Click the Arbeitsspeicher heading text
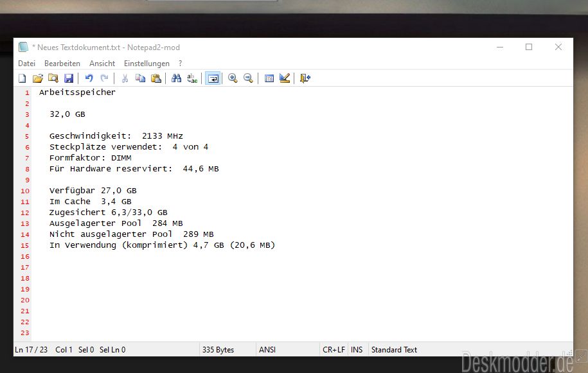 pos(77,92)
